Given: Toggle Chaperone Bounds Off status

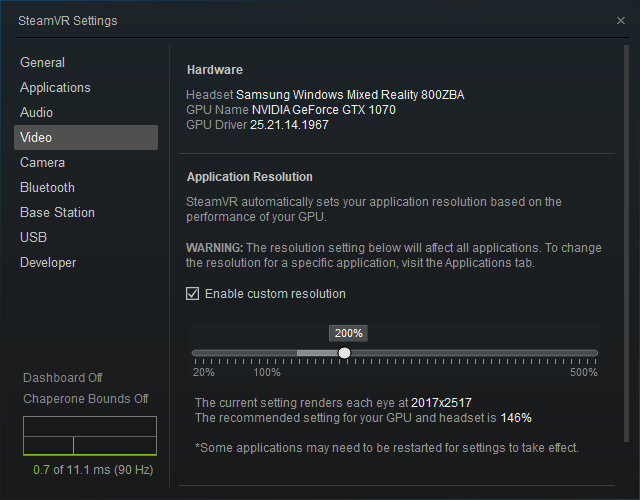Looking at the screenshot, I should (86, 399).
